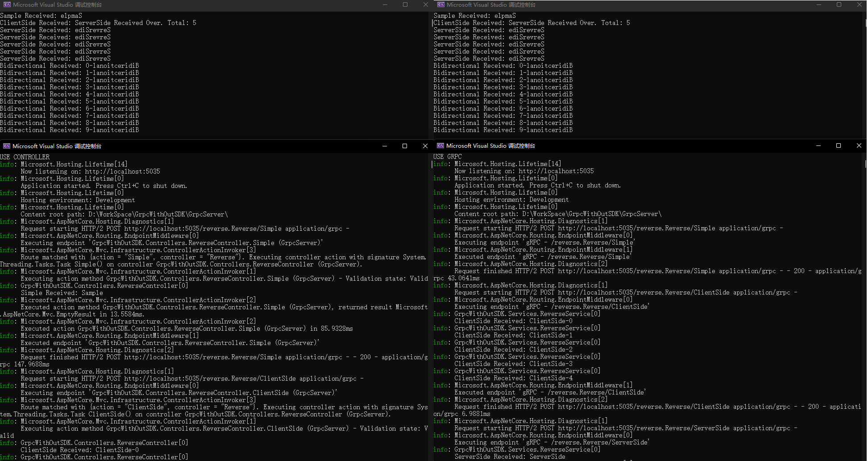The height and width of the screenshot is (461, 868).
Task: Click 'Content root path' line in USE GRPC console
Action: [558, 214]
